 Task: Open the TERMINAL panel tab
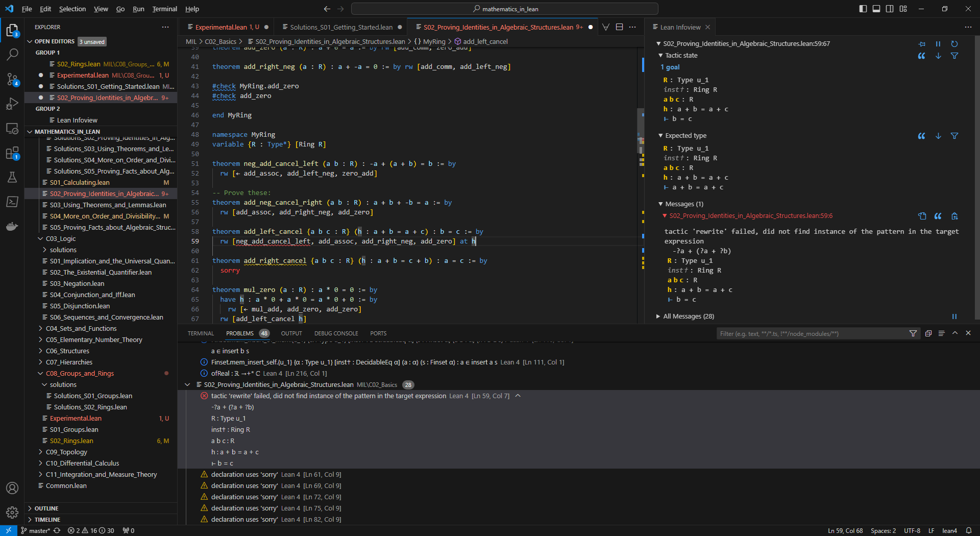pyautogui.click(x=201, y=333)
